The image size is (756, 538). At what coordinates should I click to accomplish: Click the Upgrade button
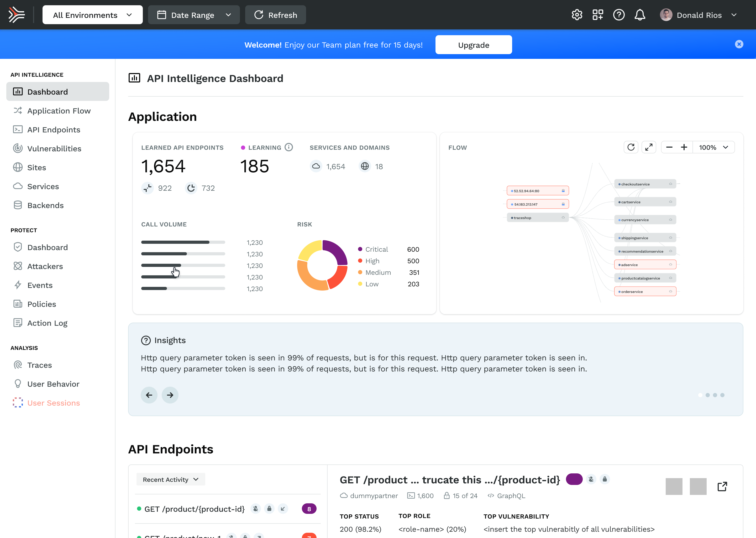473,45
